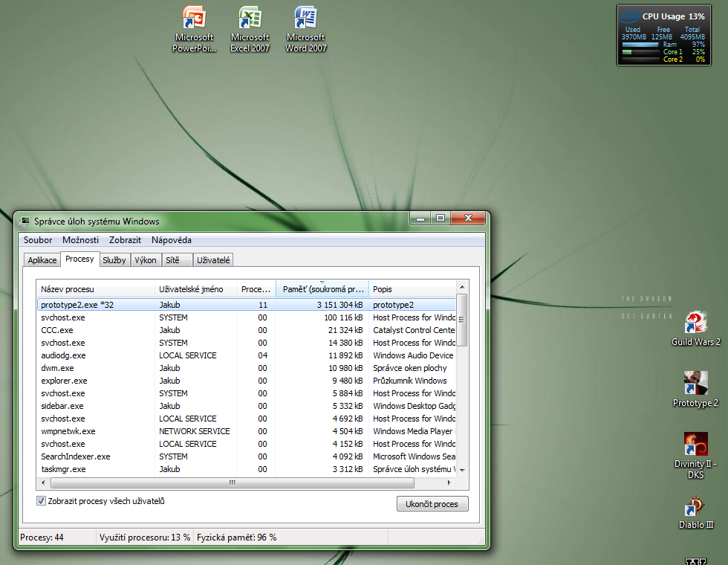Launch the Guild Wars 2 desktop icon
The width and height of the screenshot is (728, 565).
[695, 329]
